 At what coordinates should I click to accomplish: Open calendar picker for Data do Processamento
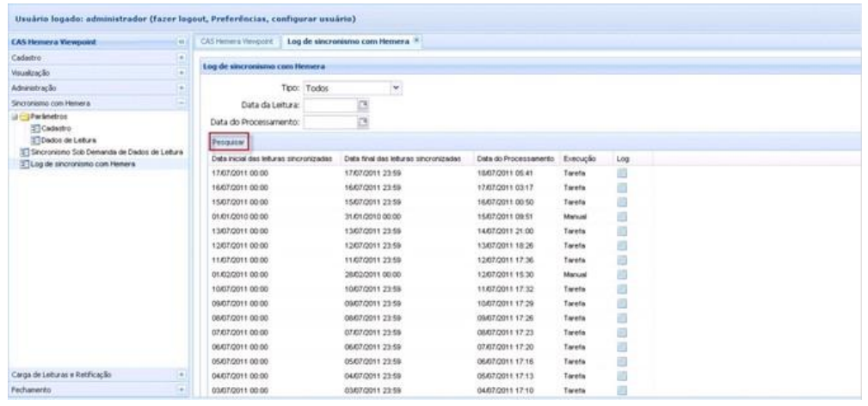pos(362,122)
